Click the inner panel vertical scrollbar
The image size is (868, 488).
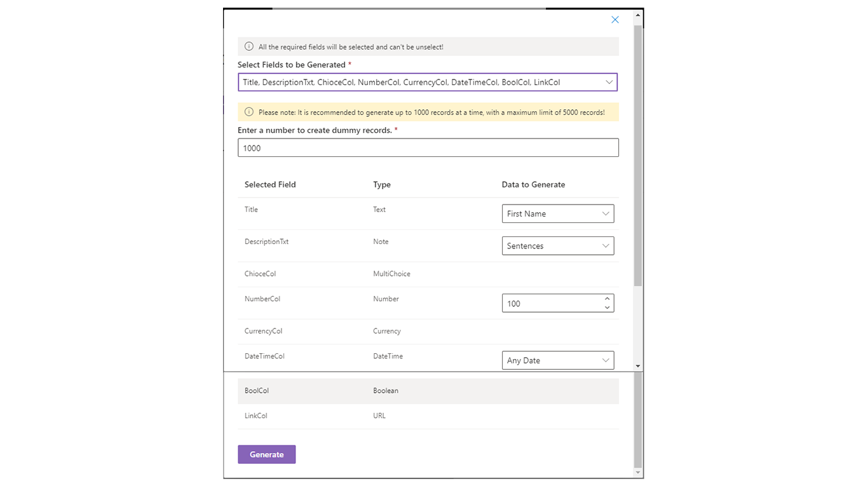click(638, 156)
